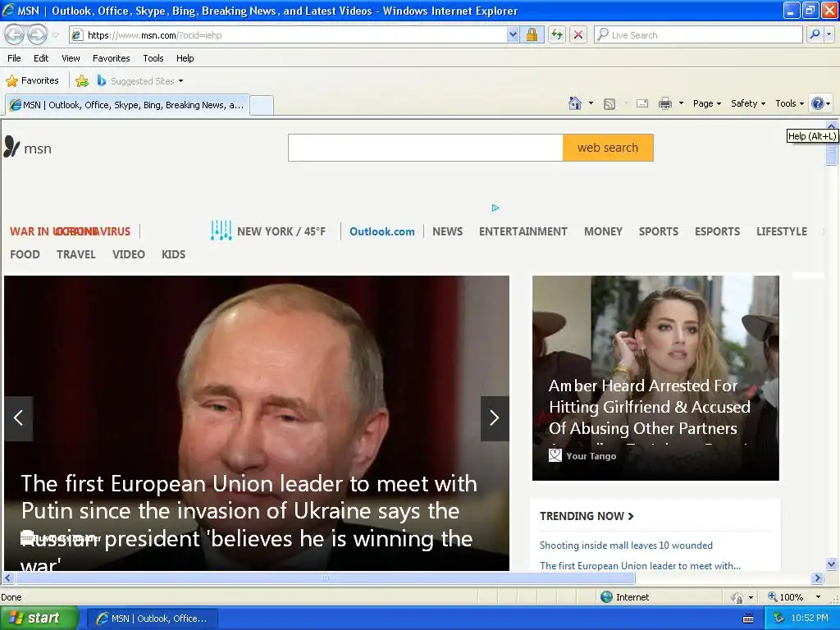This screenshot has width=840, height=630.
Task: Click the next slide arrow on carousel
Action: (x=495, y=418)
